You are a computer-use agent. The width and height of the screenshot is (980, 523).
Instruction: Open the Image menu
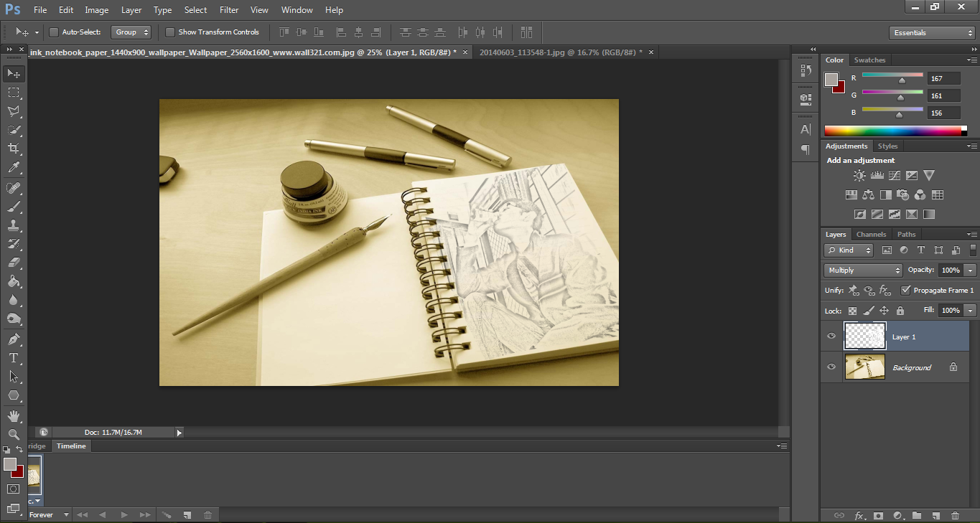[97, 10]
